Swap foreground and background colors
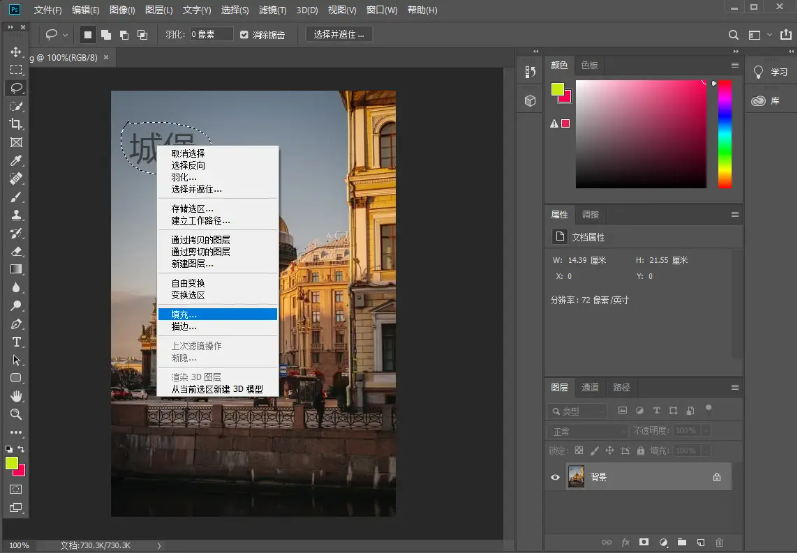The width and height of the screenshot is (797, 553). coord(21,449)
